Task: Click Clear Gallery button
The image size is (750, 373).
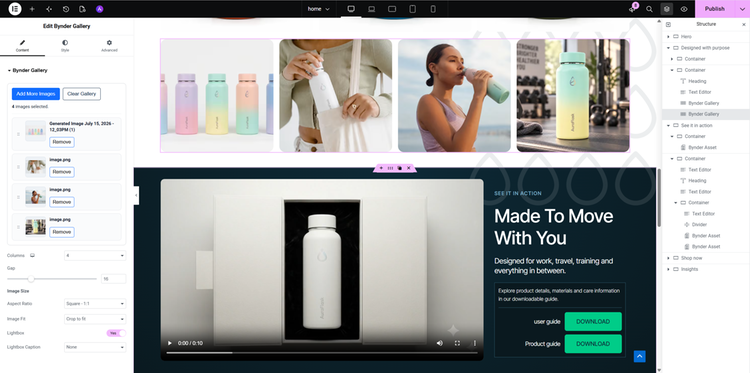Action: tap(82, 94)
